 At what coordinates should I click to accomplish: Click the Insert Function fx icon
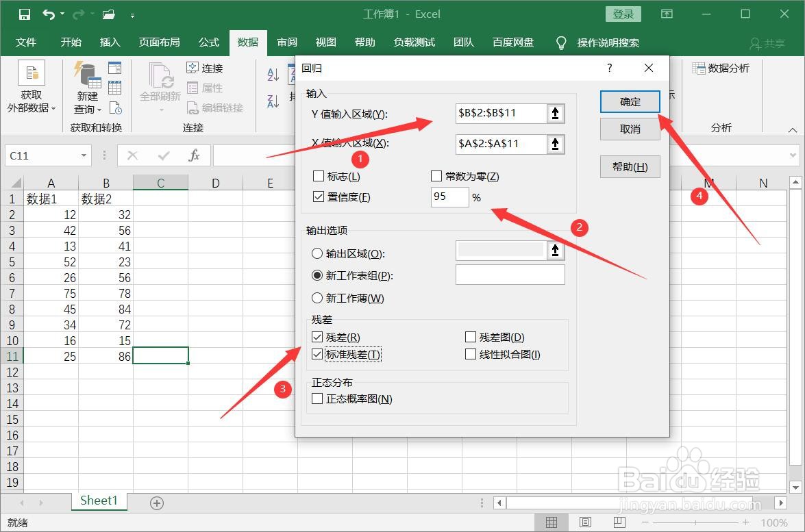point(194,155)
